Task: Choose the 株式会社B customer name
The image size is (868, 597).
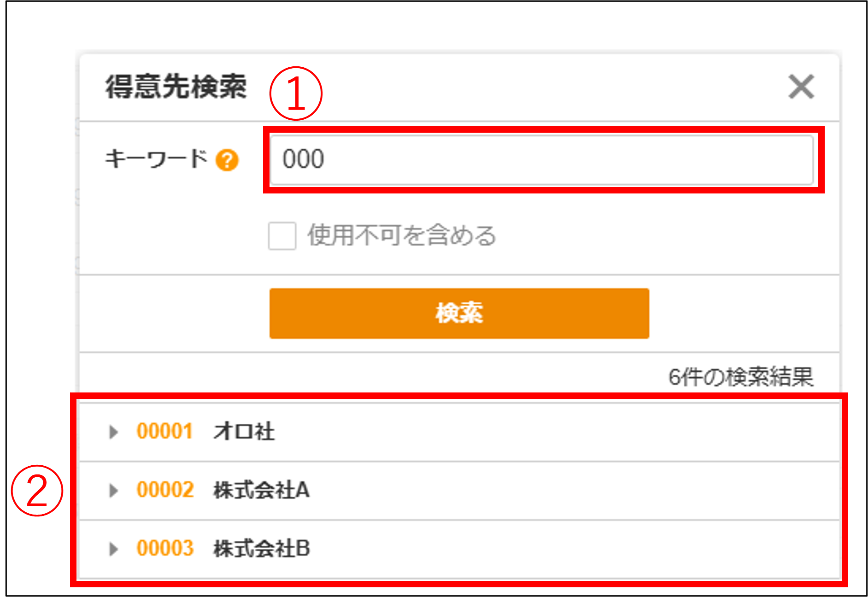Action: (261, 549)
